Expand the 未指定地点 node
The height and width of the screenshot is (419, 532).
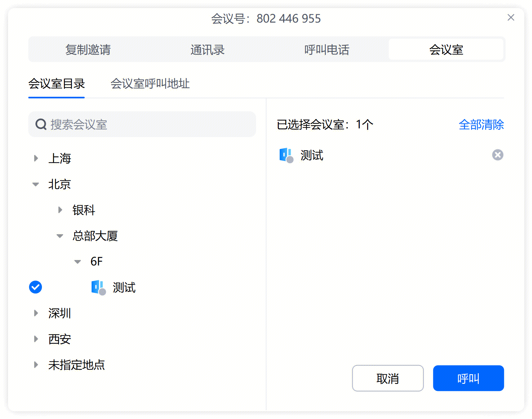[36, 365]
